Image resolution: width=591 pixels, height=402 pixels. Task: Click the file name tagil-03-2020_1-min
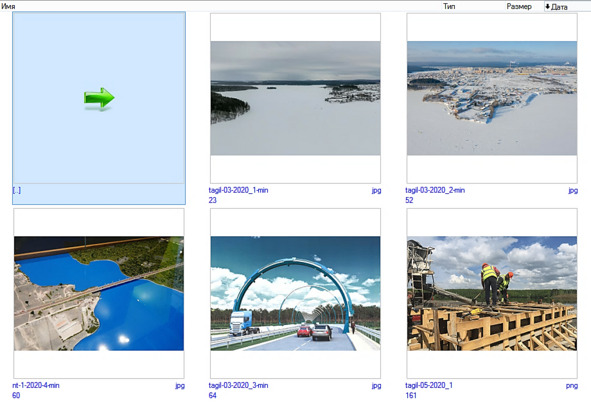click(x=239, y=190)
